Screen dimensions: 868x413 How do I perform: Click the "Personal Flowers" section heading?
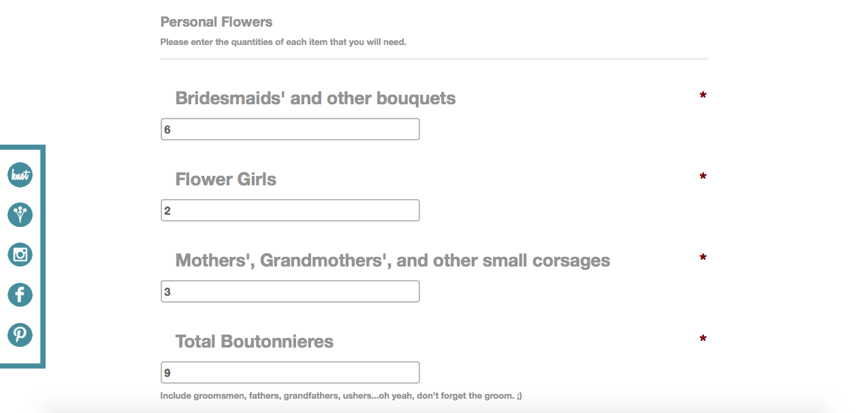pos(216,22)
